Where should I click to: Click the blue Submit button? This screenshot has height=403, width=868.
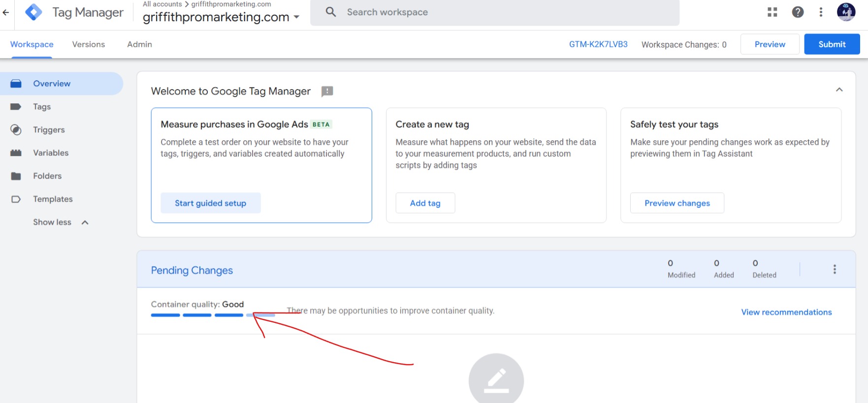click(x=832, y=44)
